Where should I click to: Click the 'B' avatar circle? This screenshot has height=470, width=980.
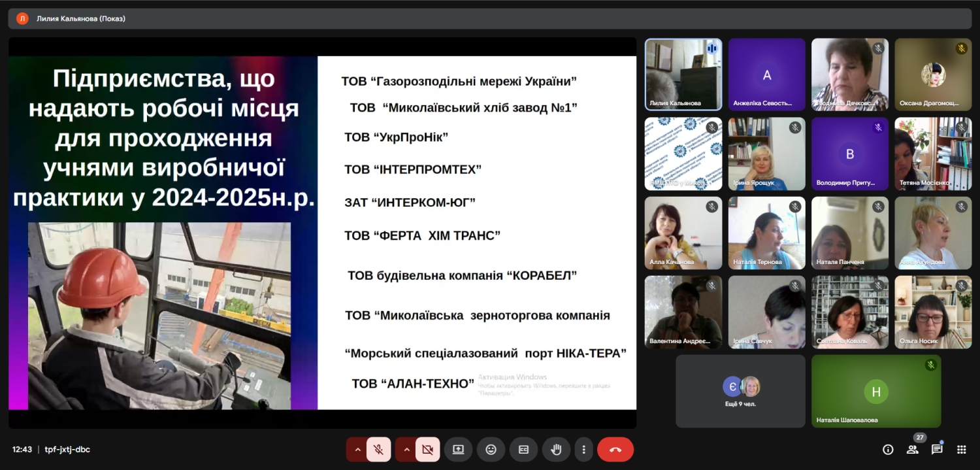[x=850, y=154]
